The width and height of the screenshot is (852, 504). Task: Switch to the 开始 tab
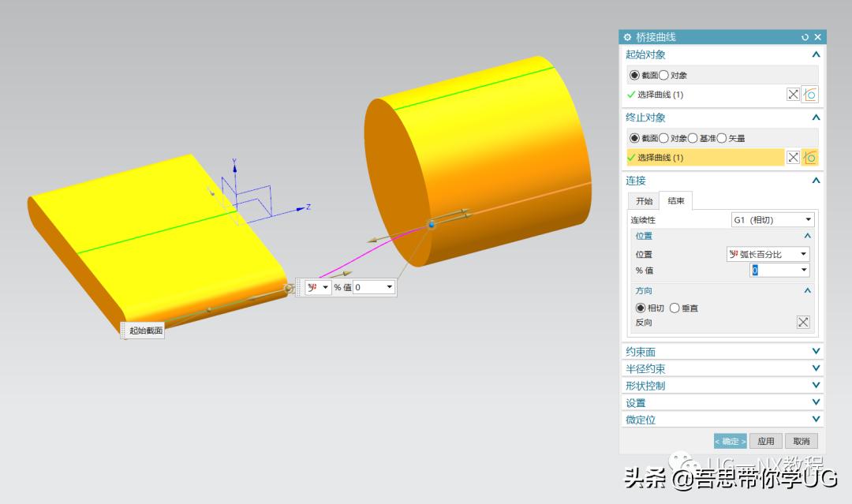click(644, 201)
